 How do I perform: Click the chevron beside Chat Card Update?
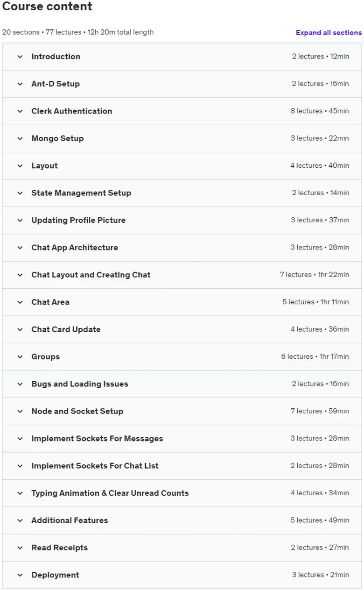[20, 329]
